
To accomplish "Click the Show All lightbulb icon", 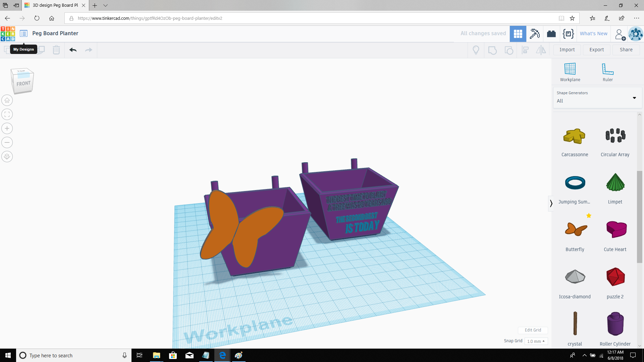I will (x=476, y=50).
